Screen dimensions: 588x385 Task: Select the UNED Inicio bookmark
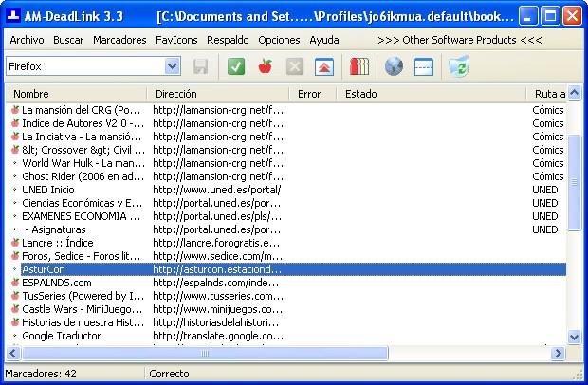pyautogui.click(x=48, y=190)
